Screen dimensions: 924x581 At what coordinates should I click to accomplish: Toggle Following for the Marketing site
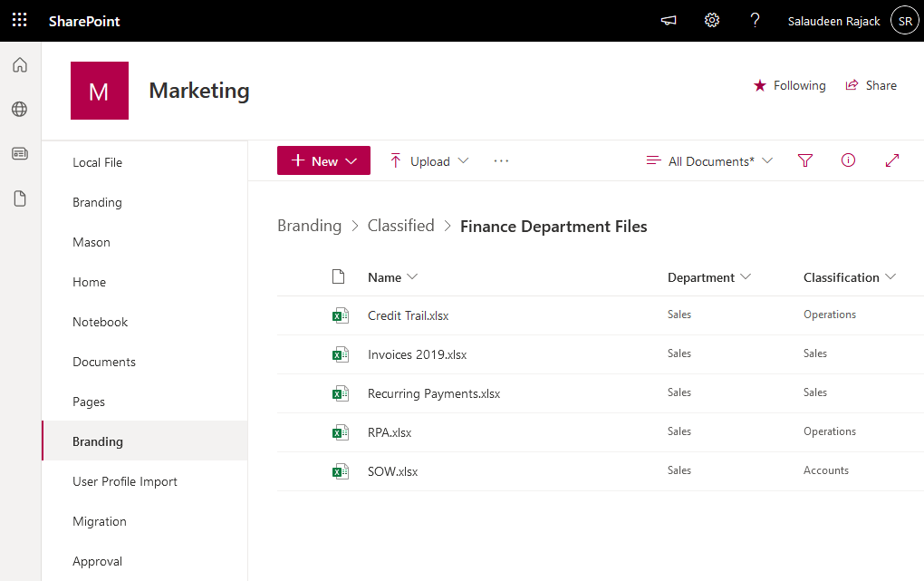point(789,85)
